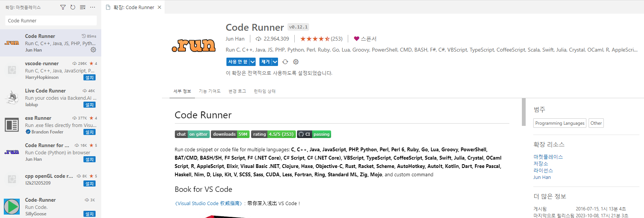Select the Code-Runner green play icon
This screenshot has width=644, height=218.
[x=12, y=207]
